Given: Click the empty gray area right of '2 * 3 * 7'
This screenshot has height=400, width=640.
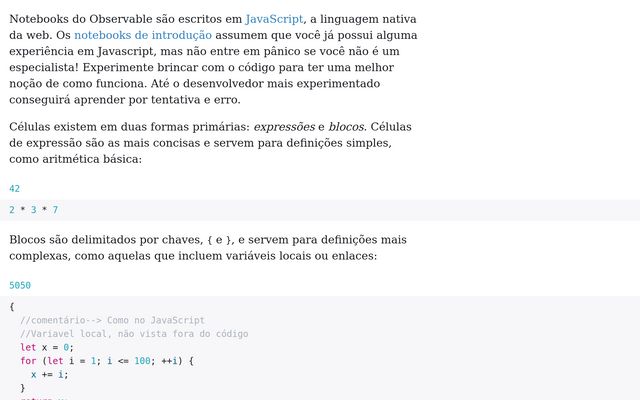Looking at the screenshot, I should point(350,210).
